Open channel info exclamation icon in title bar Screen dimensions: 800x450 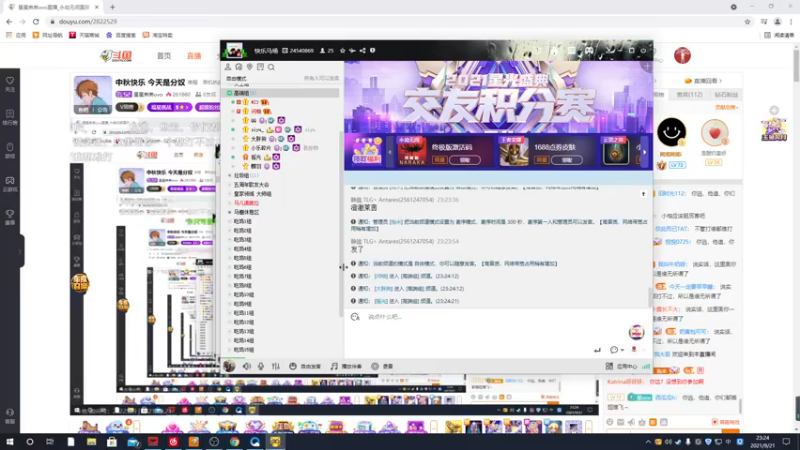pos(372,51)
